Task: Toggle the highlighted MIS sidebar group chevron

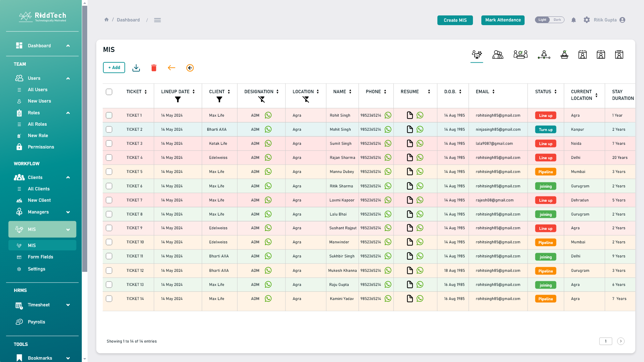Action: 68,230
